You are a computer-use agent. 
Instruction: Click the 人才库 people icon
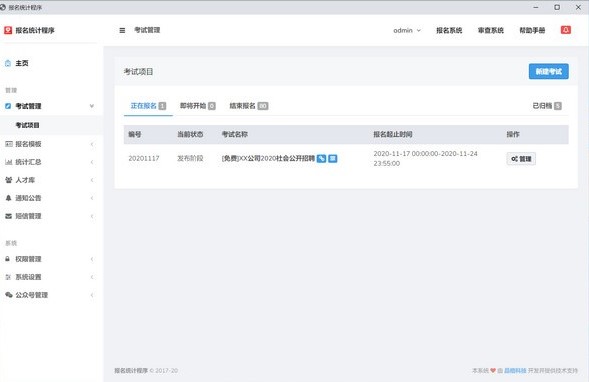coord(9,180)
